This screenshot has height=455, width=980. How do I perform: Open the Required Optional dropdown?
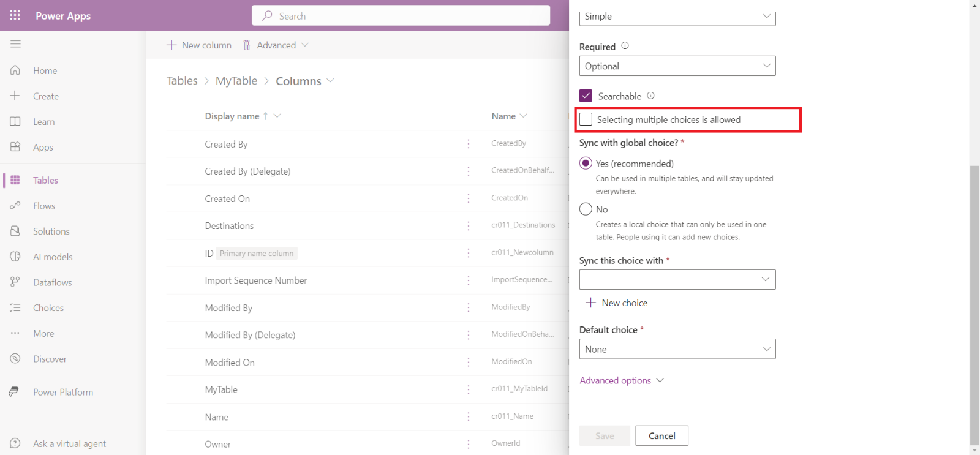677,66
